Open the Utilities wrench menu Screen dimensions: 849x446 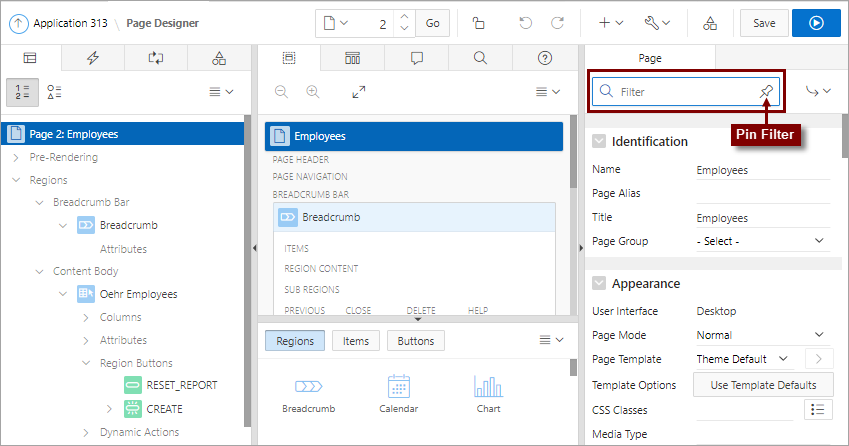point(657,23)
